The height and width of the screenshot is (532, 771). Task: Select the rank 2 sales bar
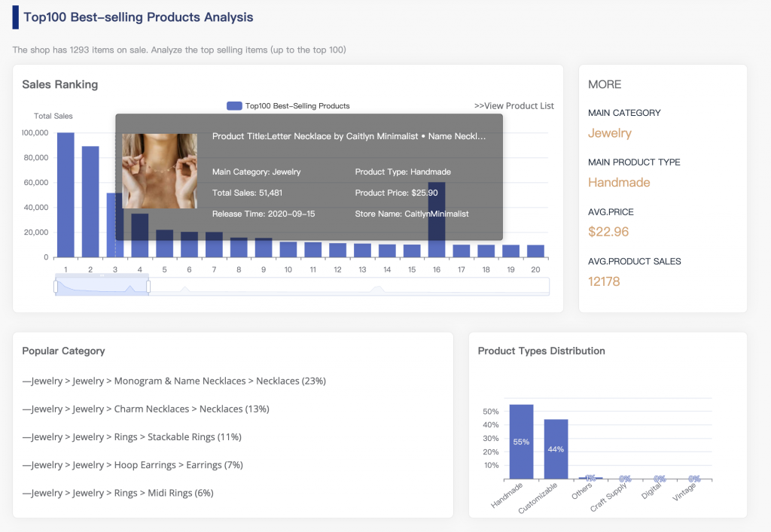pyautogui.click(x=90, y=202)
